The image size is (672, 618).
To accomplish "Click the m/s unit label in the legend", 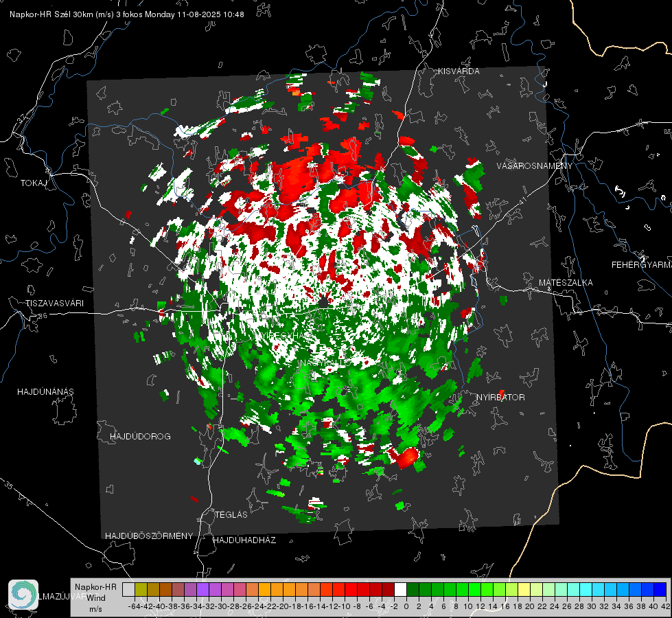I will (x=95, y=609).
